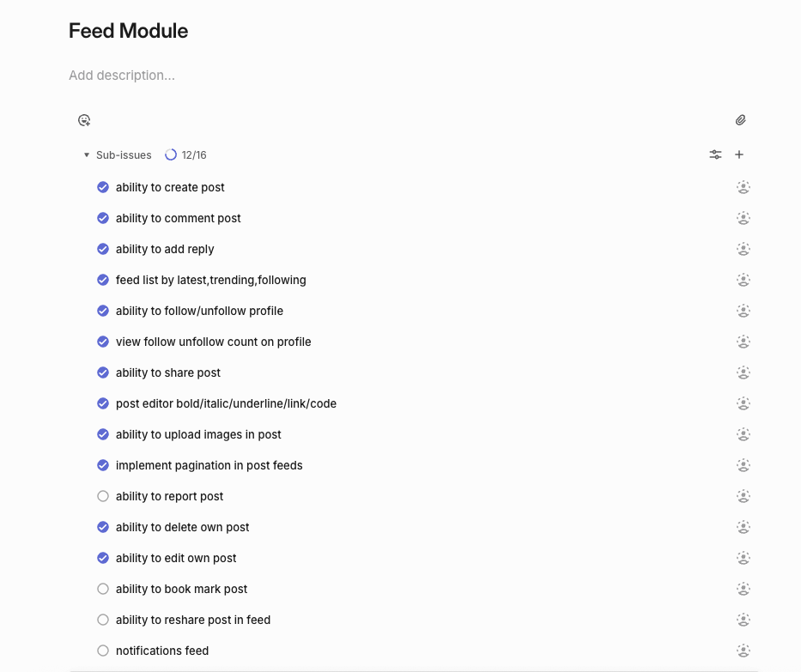Change status of completed 'ability to create post'
801x672 pixels.
coord(103,187)
